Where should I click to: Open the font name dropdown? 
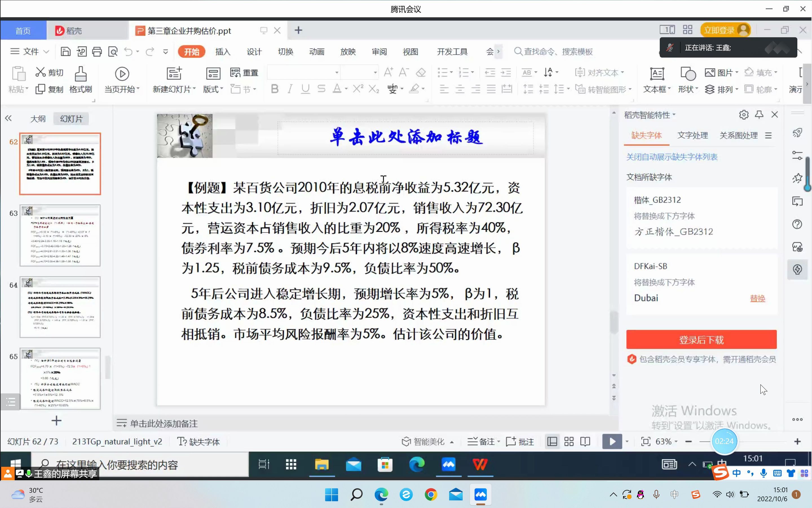[x=337, y=72]
